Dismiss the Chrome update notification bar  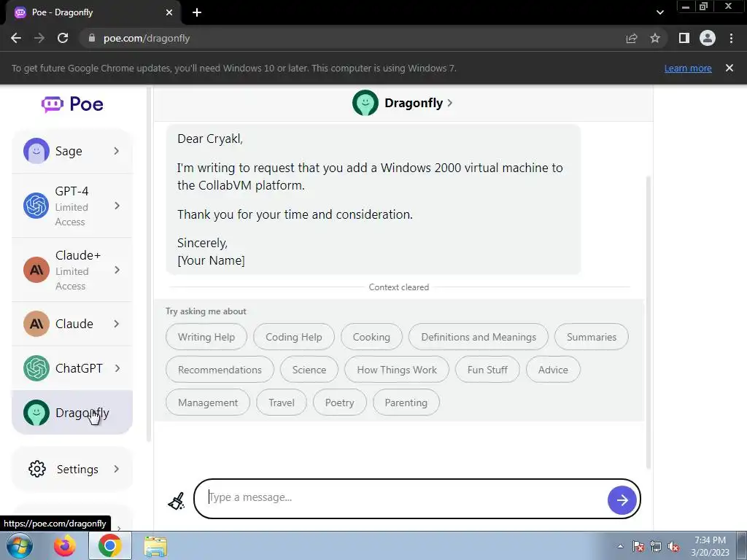pyautogui.click(x=729, y=68)
